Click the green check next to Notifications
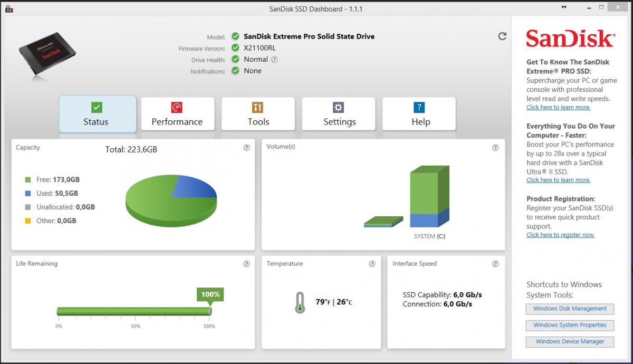This screenshot has width=633, height=364. (x=235, y=71)
